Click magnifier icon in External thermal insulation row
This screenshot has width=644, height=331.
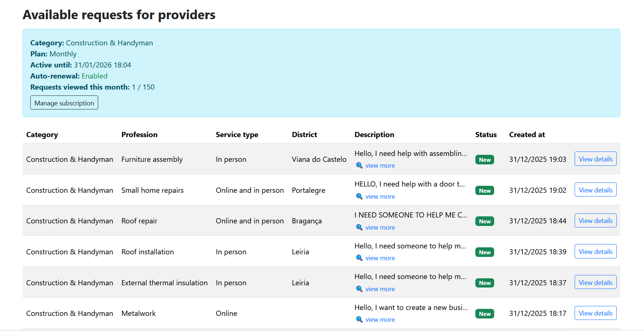coord(359,289)
